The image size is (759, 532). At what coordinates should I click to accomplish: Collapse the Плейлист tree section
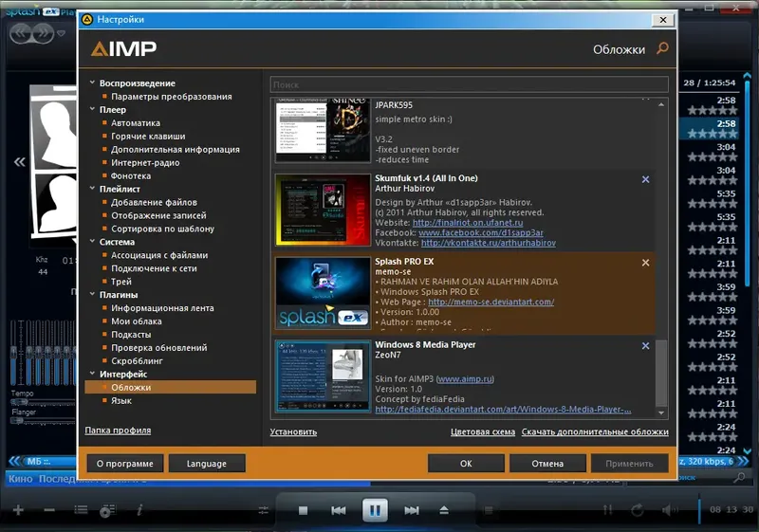click(92, 189)
